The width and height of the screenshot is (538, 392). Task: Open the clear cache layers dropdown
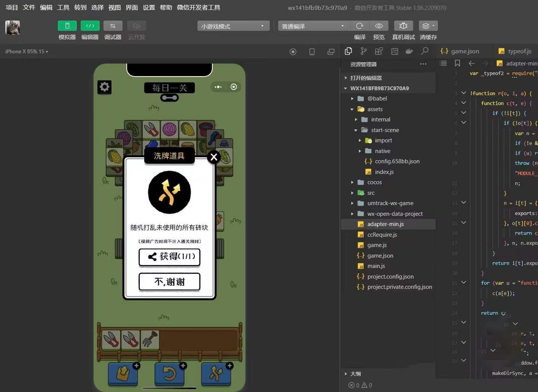(428, 26)
